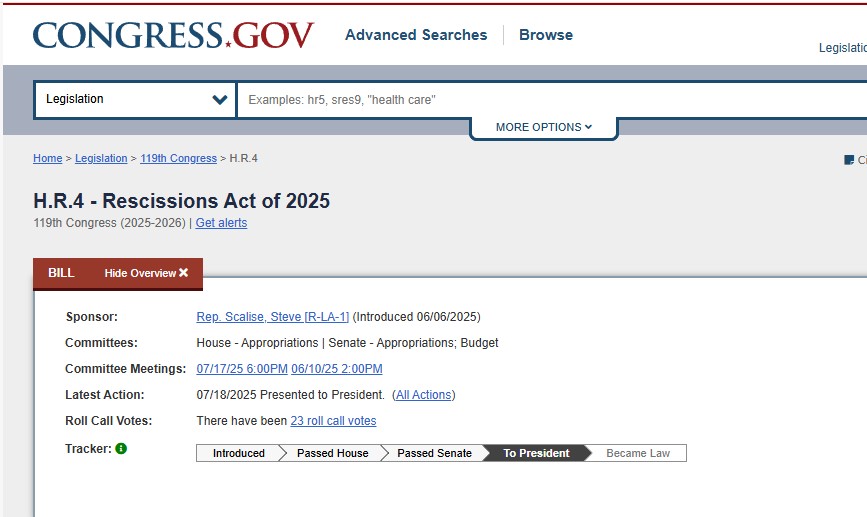Open the Legislation search-scope dropdown
This screenshot has height=517, width=867.
coord(135,100)
